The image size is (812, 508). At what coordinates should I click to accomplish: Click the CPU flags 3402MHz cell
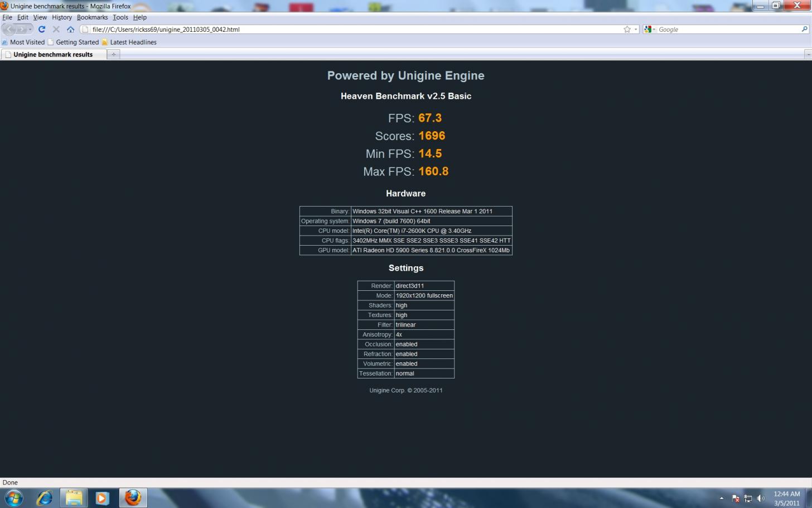tap(431, 241)
